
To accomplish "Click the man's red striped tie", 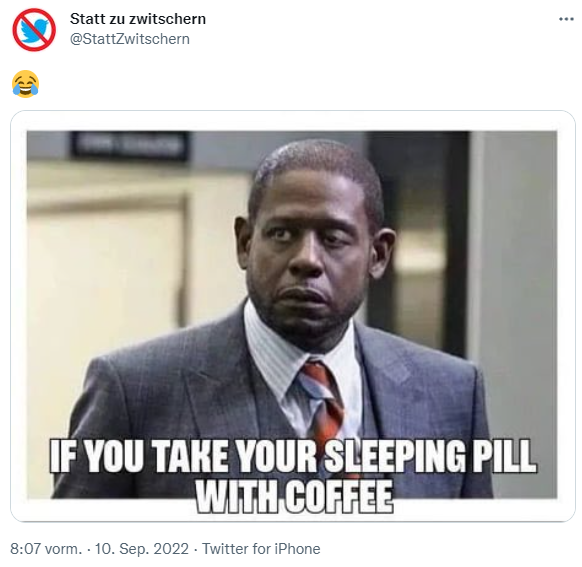I will pyautogui.click(x=322, y=403).
